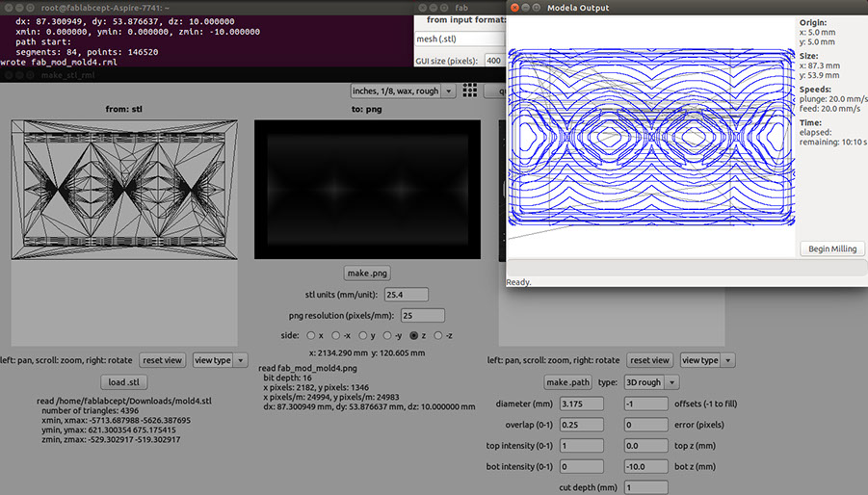Image resolution: width=868 pixels, height=495 pixels.
Task: Click the top z (mm) input field
Action: click(645, 446)
